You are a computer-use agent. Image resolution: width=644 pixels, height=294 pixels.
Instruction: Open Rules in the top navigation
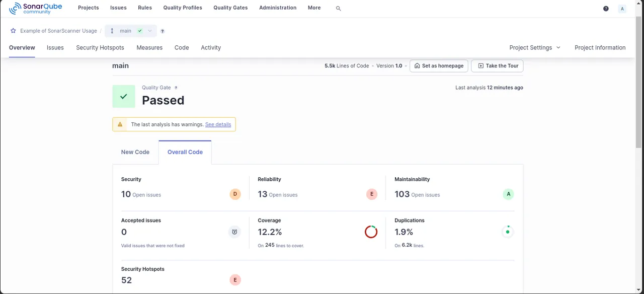[145, 8]
